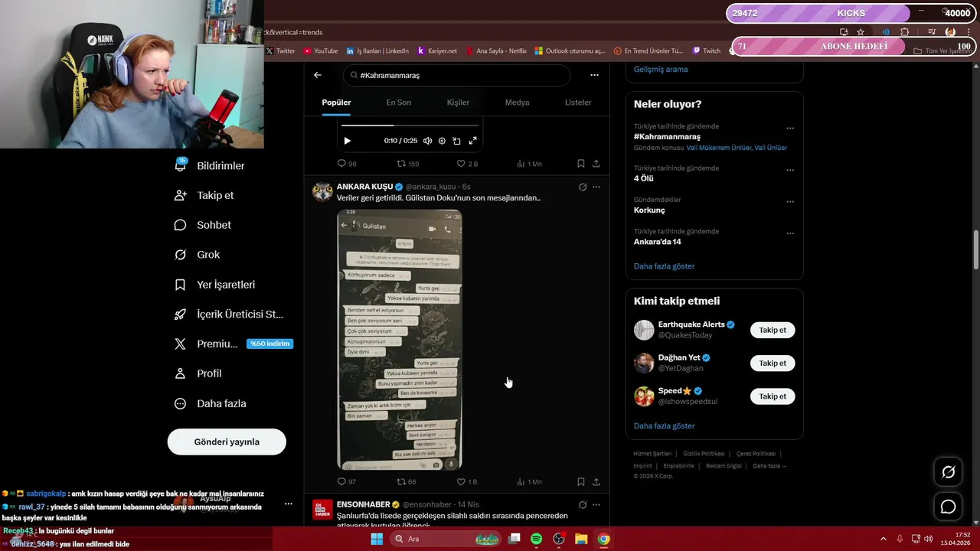Open floating messages chat button
Screen dimensions: 980x551
tap(948, 507)
